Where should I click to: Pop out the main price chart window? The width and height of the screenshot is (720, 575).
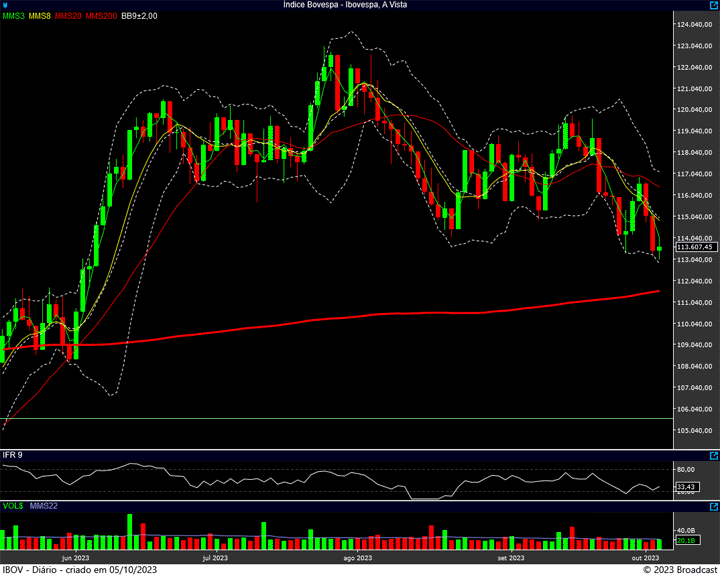click(x=713, y=5)
